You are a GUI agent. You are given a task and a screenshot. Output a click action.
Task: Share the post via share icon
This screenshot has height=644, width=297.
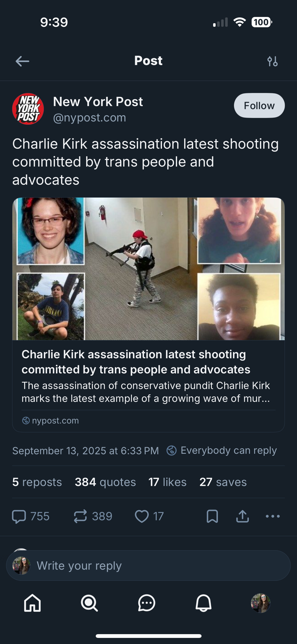(x=243, y=516)
